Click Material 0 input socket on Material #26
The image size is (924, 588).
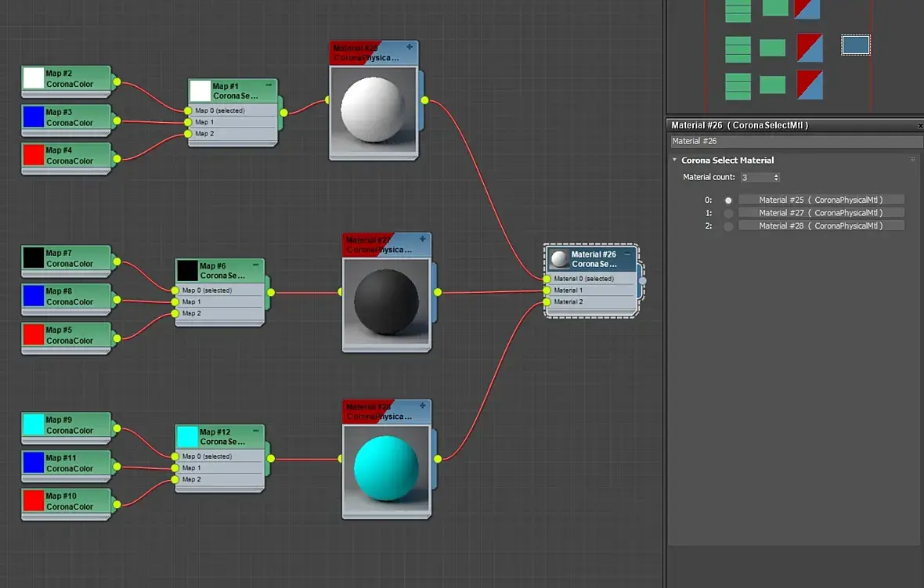[547, 279]
